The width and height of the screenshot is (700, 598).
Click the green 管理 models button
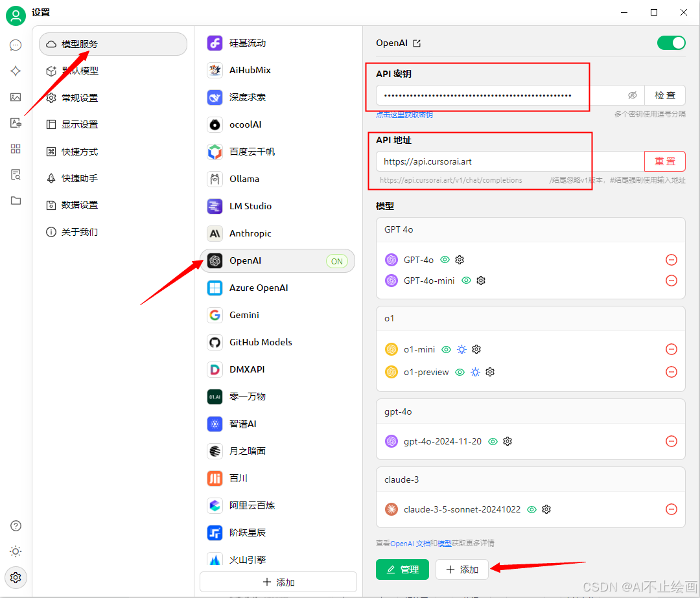click(x=402, y=569)
